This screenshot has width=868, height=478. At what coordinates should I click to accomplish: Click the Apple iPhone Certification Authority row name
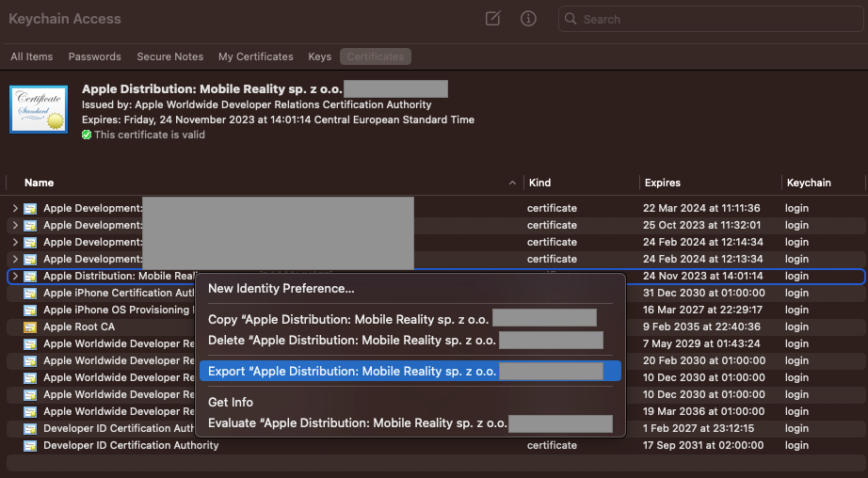pos(119,293)
